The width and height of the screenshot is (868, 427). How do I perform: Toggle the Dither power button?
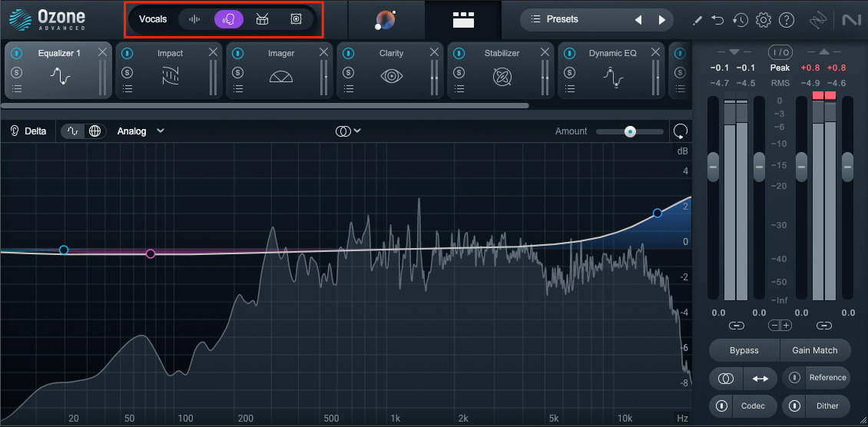pos(794,406)
